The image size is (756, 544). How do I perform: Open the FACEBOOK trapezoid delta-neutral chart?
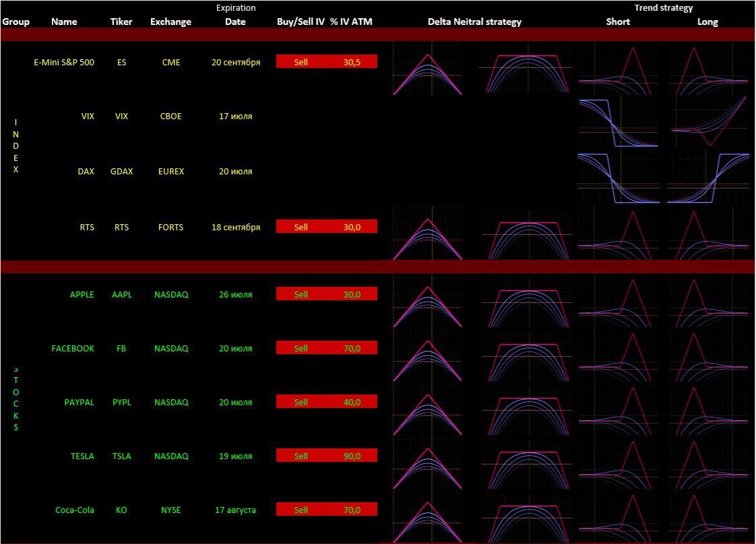[x=526, y=357]
